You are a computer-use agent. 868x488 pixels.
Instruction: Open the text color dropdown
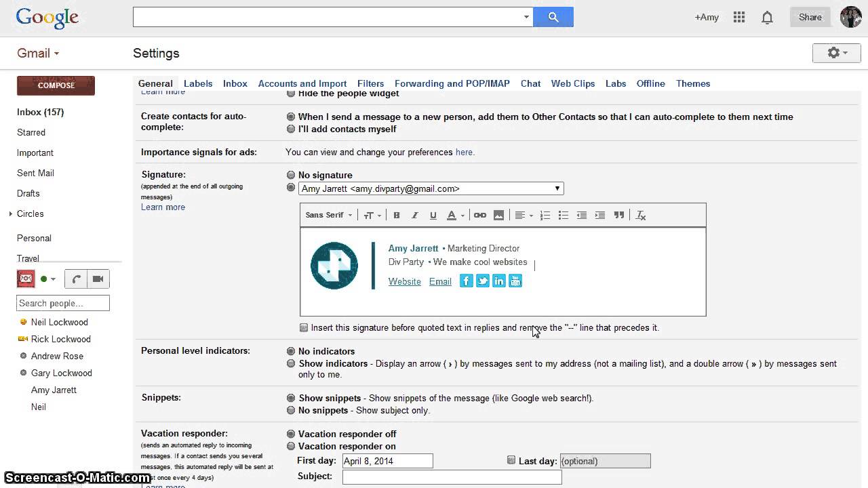[455, 216]
